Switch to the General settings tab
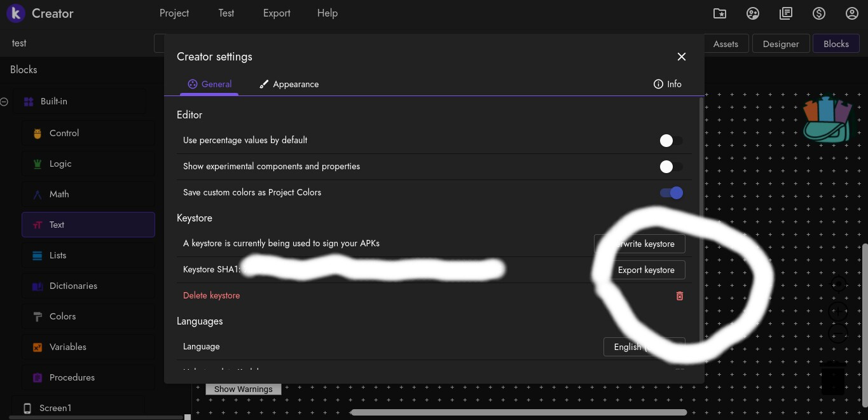 [209, 84]
